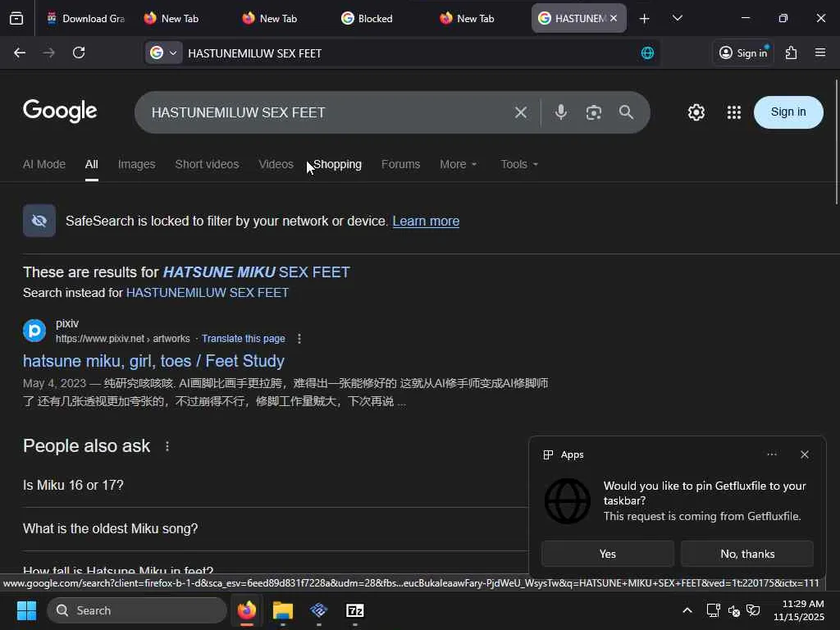Viewport: 840px width, 630px height.
Task: Go back using the browser back arrow
Action: pyautogui.click(x=20, y=52)
